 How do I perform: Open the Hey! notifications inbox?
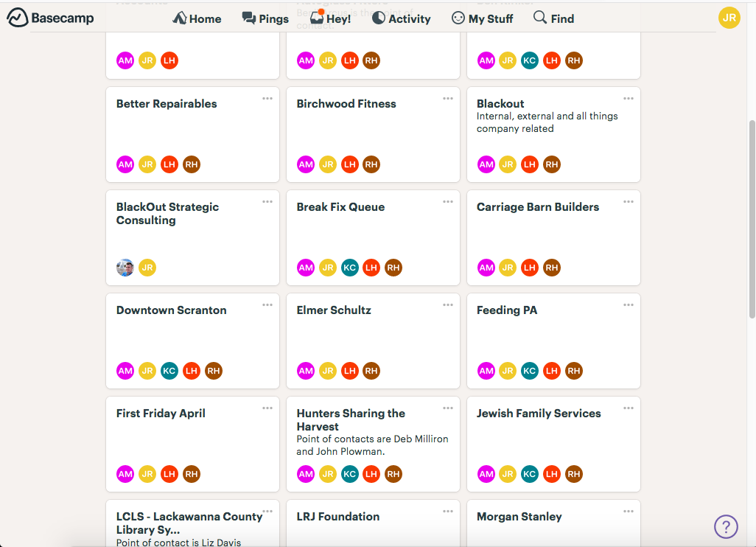click(331, 18)
